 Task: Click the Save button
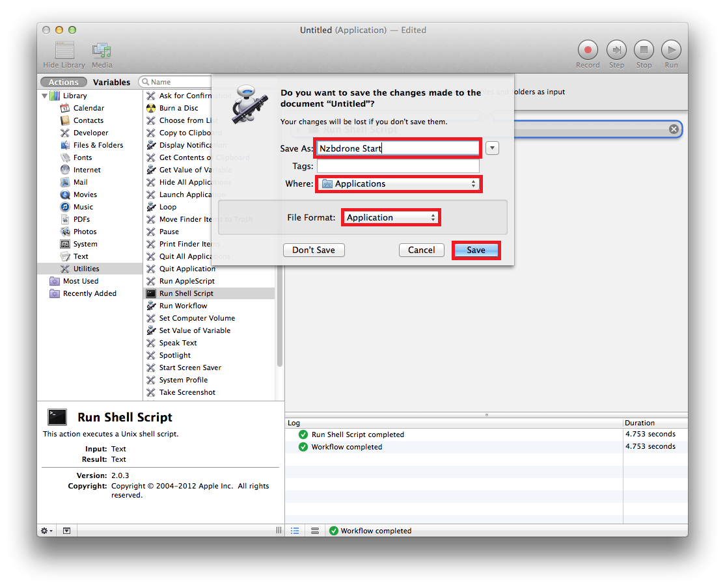(476, 250)
